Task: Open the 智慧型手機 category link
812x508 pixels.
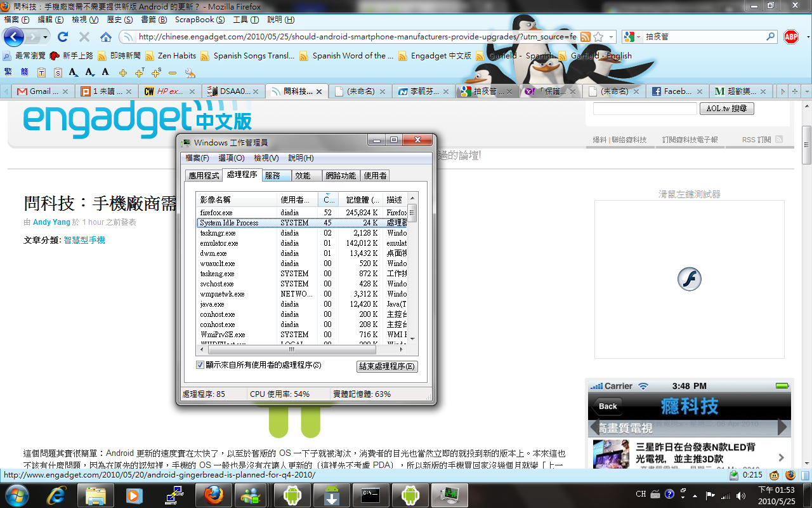Action: pos(84,240)
